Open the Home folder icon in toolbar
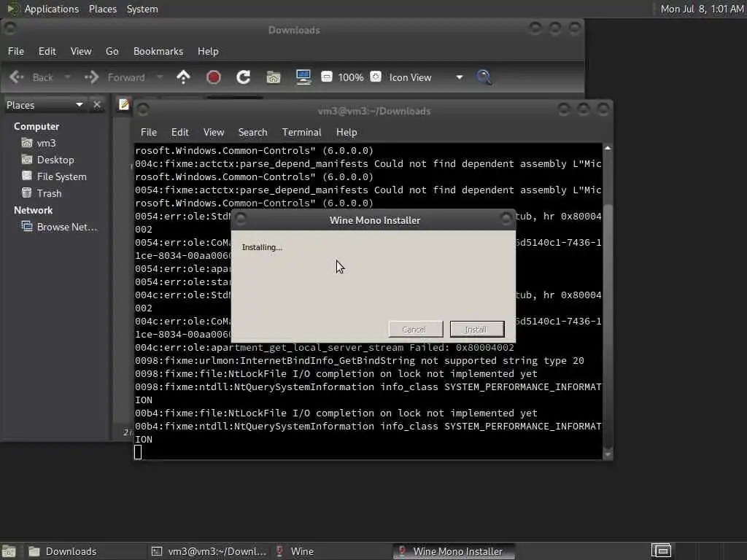Viewport: 747px width, 560px height. pos(274,77)
